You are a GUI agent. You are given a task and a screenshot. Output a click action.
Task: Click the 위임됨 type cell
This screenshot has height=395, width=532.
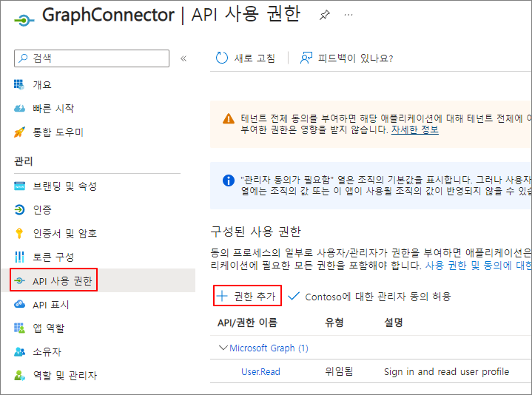[x=339, y=371]
